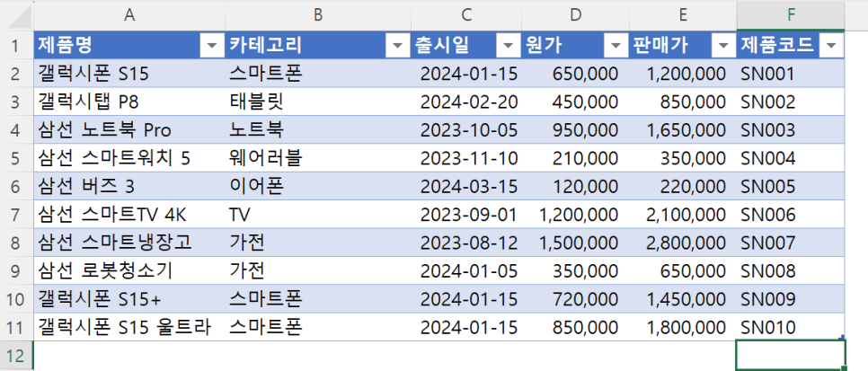Select row 1 header
Image resolution: width=868 pixels, height=371 pixels.
tap(16, 46)
